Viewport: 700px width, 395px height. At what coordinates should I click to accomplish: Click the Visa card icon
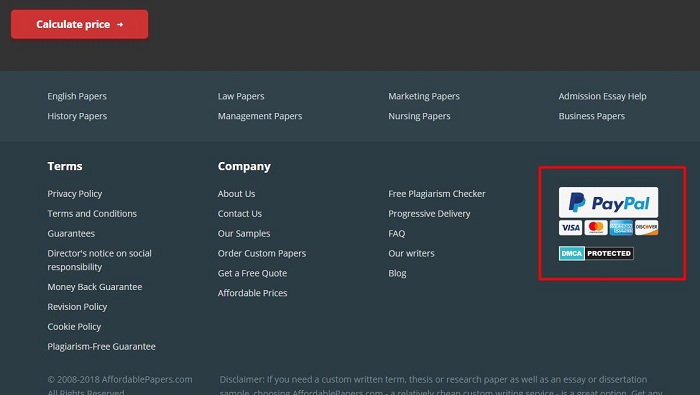570,228
